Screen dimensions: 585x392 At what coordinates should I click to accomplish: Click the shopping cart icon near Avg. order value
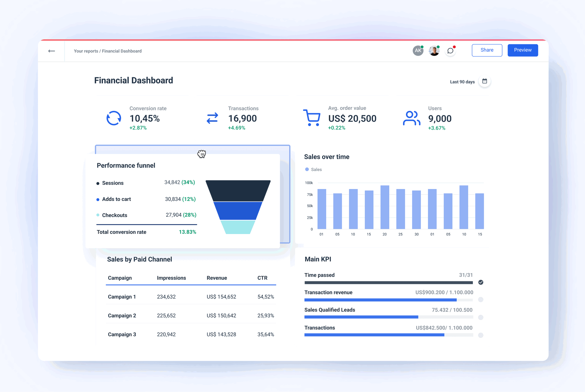[x=312, y=118]
